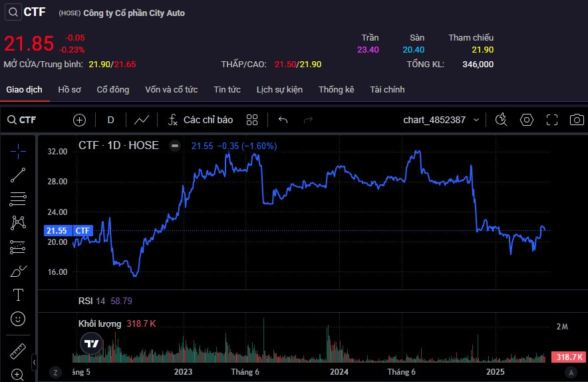Pick the ruler measure tool
This screenshot has width=588, height=382.
click(18, 351)
